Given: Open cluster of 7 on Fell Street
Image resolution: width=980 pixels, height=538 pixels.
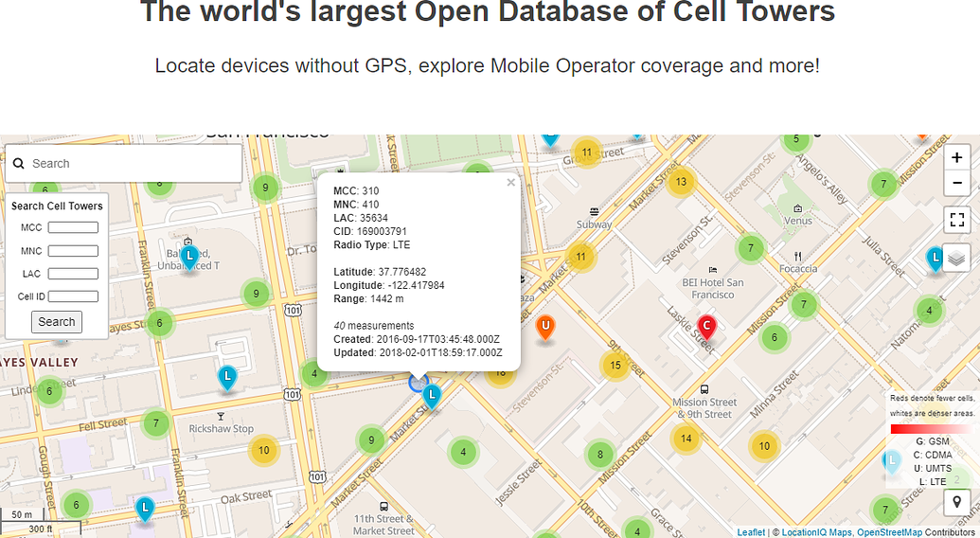Looking at the screenshot, I should tap(156, 423).
